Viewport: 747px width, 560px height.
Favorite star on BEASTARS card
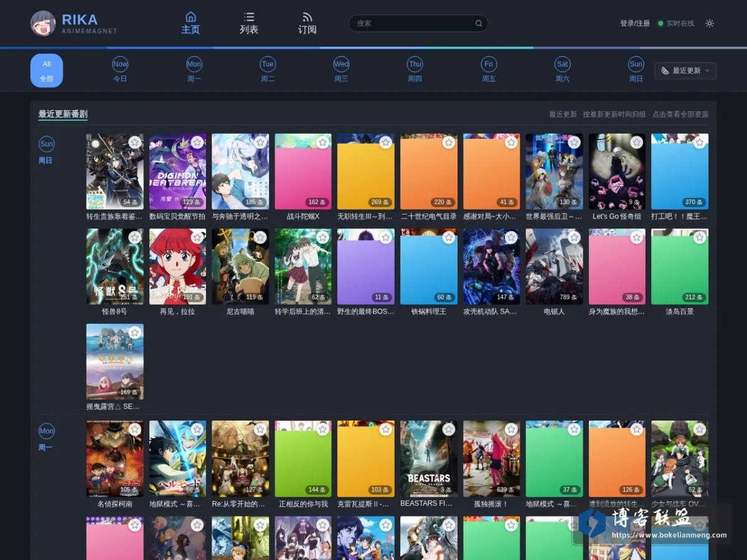click(x=449, y=430)
